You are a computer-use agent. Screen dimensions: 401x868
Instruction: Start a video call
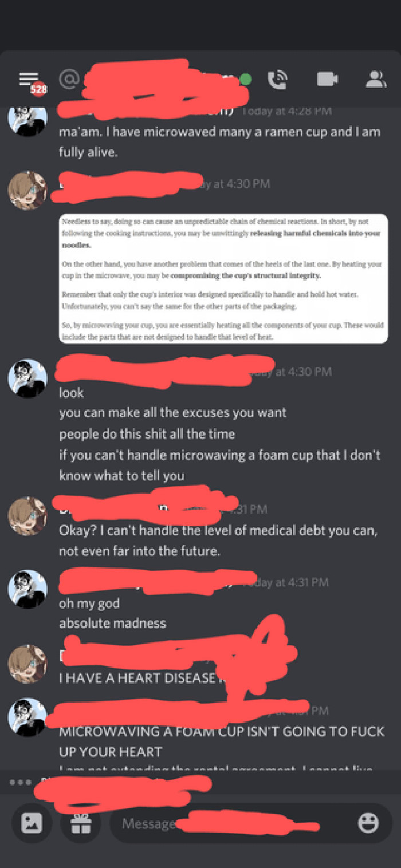pyautogui.click(x=327, y=80)
